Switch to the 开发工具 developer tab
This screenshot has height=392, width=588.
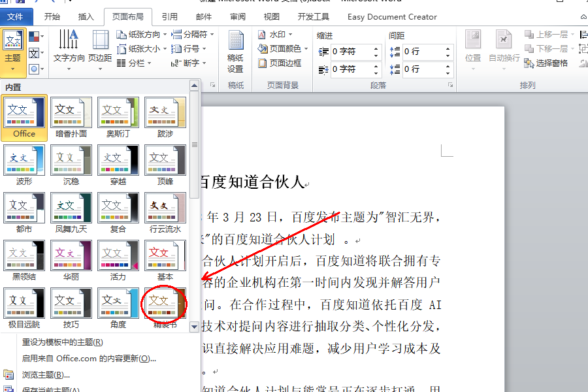314,17
